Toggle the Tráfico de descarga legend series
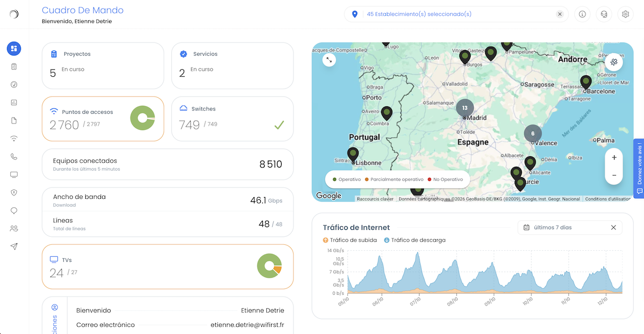Image resolution: width=644 pixels, height=334 pixels. 415,240
